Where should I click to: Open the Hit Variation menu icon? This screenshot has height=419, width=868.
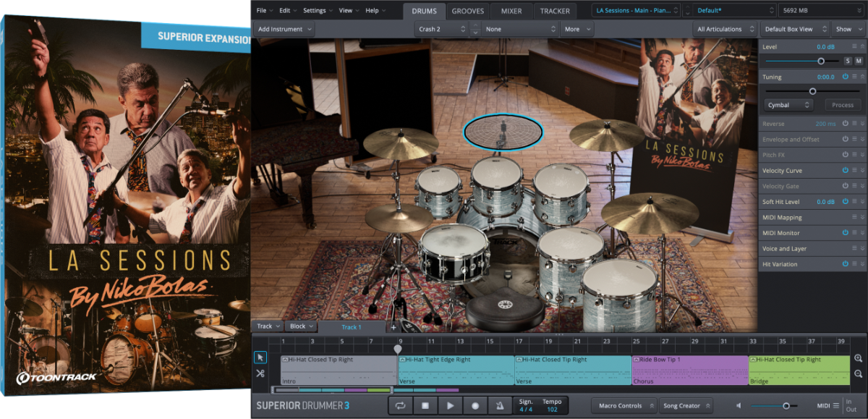[x=854, y=264]
